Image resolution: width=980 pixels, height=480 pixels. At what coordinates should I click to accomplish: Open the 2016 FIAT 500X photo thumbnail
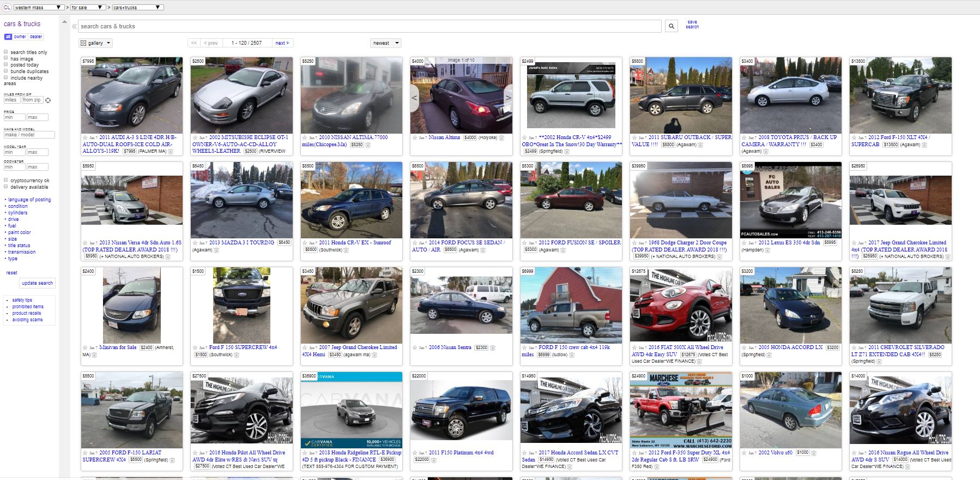(x=681, y=305)
